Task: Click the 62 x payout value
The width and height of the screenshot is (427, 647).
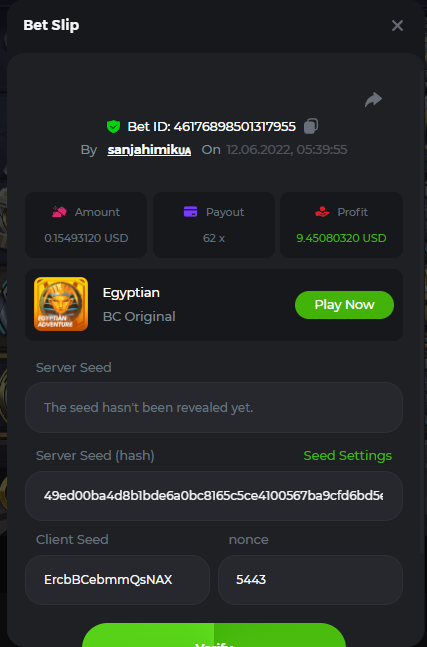Action: (x=214, y=238)
